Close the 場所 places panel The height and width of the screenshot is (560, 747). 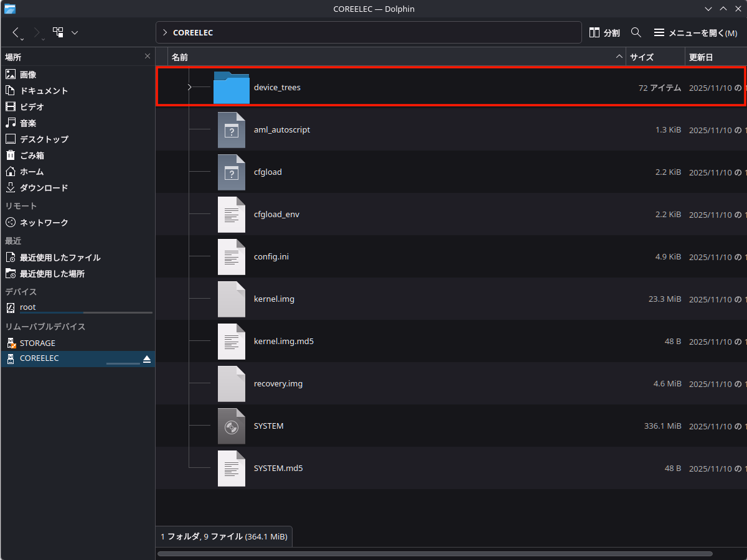coord(148,56)
